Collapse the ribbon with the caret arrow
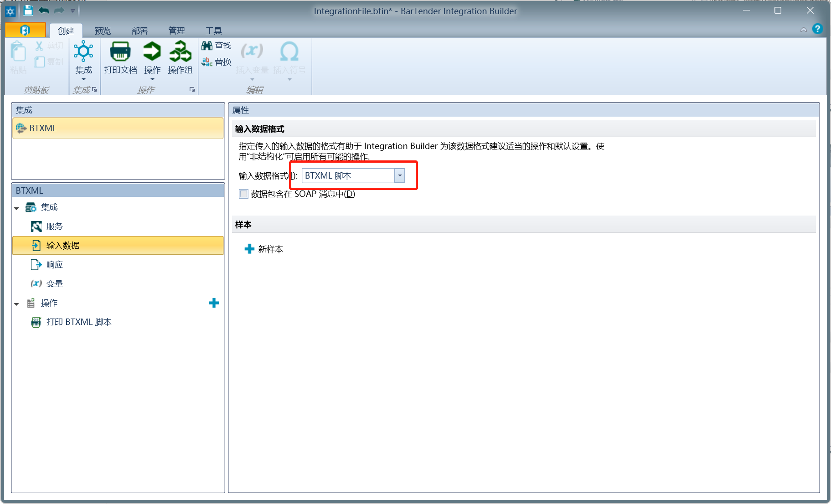The image size is (831, 504). [803, 30]
